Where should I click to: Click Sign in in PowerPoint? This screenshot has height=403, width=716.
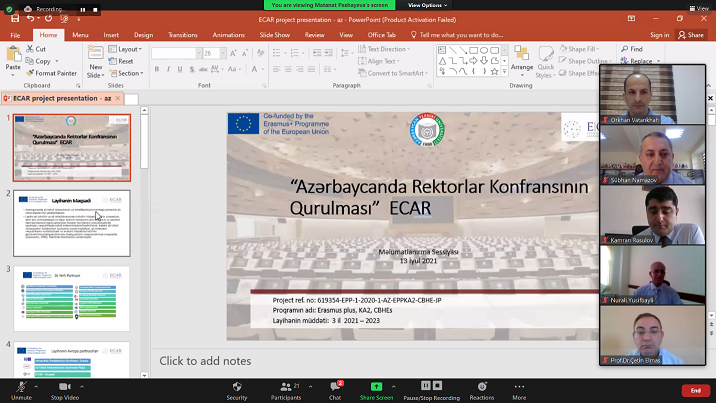pos(659,34)
